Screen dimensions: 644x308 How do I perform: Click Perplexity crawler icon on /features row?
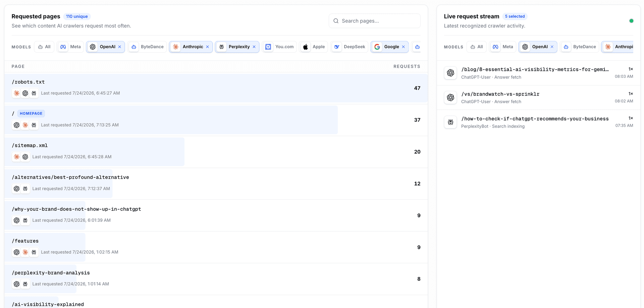[34, 252]
